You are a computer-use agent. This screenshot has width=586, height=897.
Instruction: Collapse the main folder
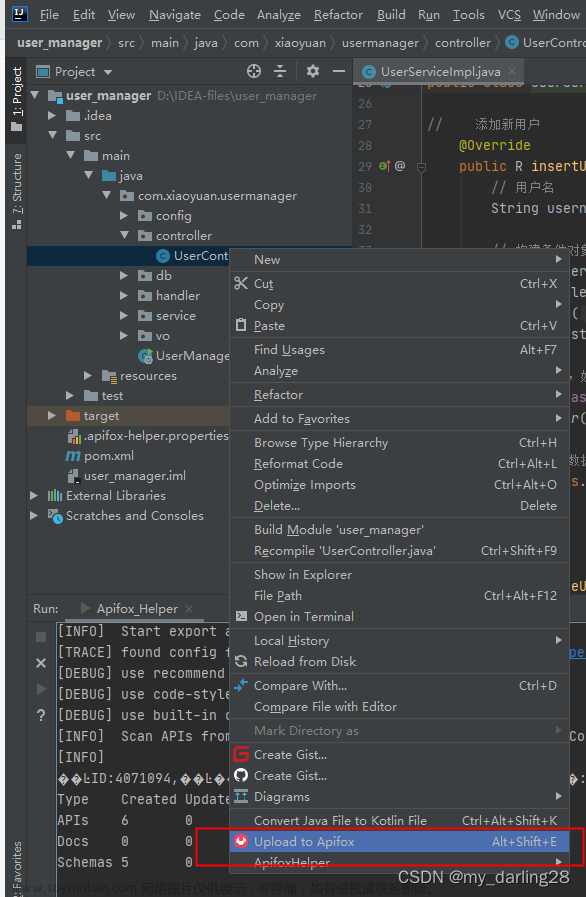70,155
